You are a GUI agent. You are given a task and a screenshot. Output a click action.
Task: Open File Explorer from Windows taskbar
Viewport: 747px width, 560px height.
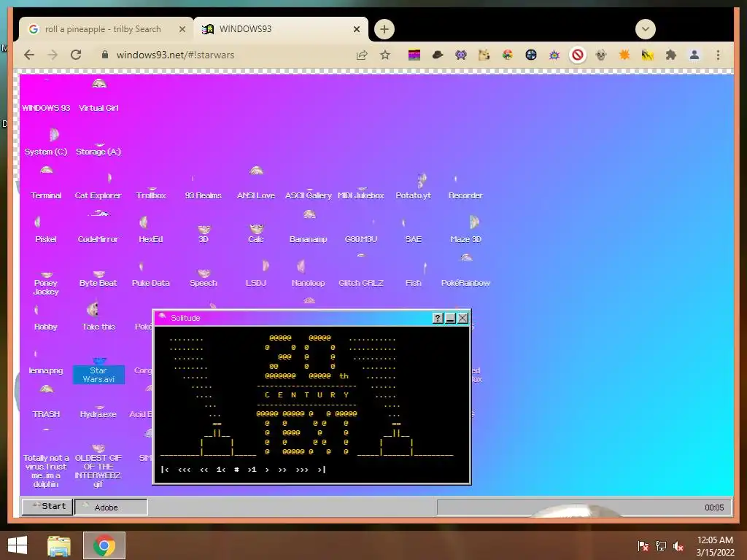(x=59, y=545)
